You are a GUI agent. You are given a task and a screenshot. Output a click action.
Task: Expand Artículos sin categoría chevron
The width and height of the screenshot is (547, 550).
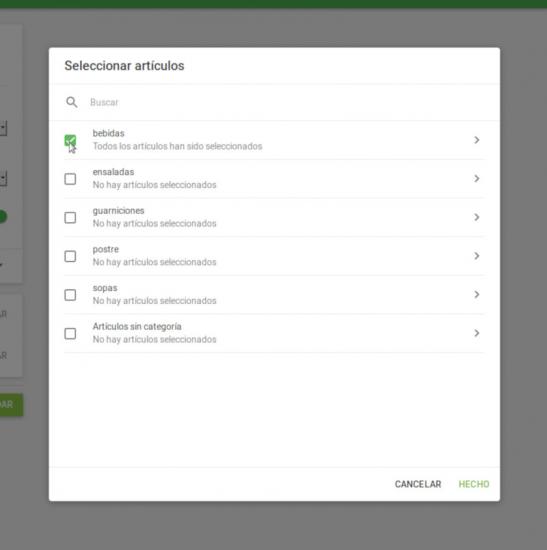coord(476,333)
